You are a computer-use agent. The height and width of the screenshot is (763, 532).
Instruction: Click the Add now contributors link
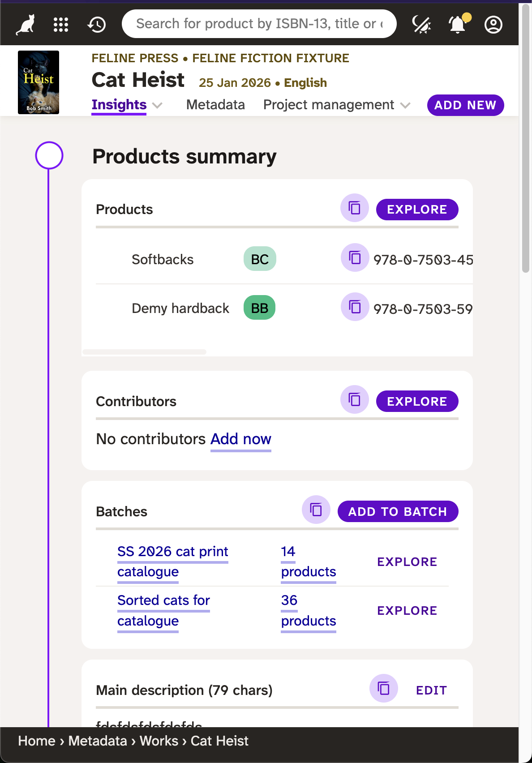point(240,439)
